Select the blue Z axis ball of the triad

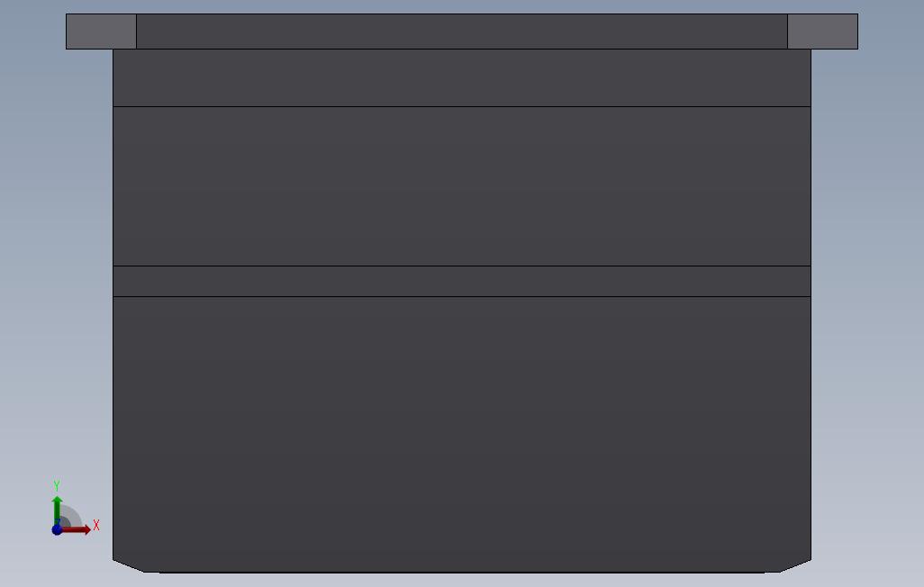coord(57,530)
